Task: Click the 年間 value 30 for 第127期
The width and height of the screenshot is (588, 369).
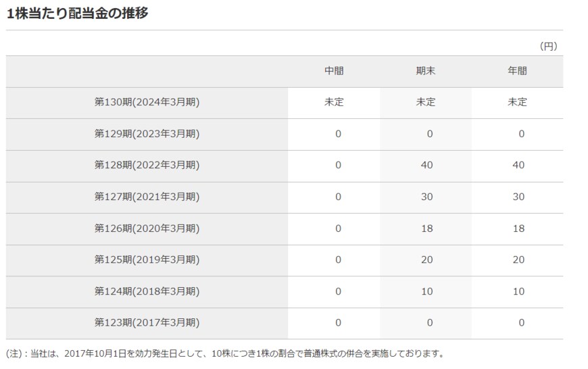Action: [518, 197]
